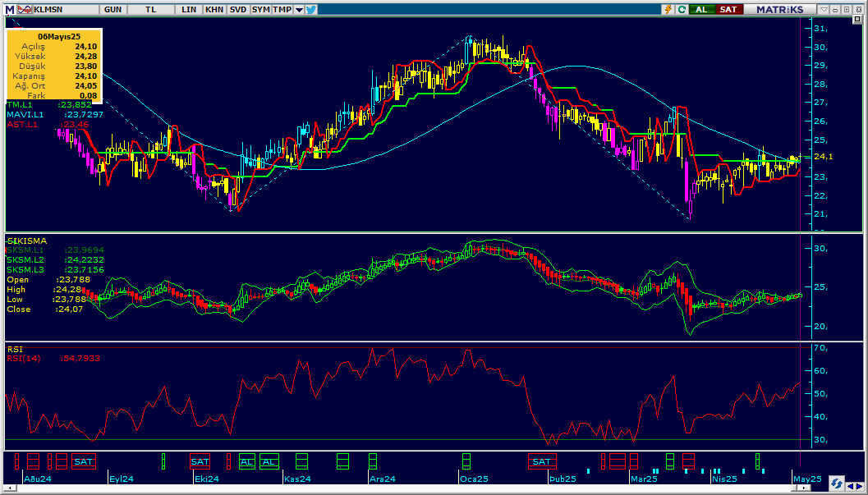Click the blue right arrow to scroll chart
The image size is (868, 495).
[x=861, y=485]
